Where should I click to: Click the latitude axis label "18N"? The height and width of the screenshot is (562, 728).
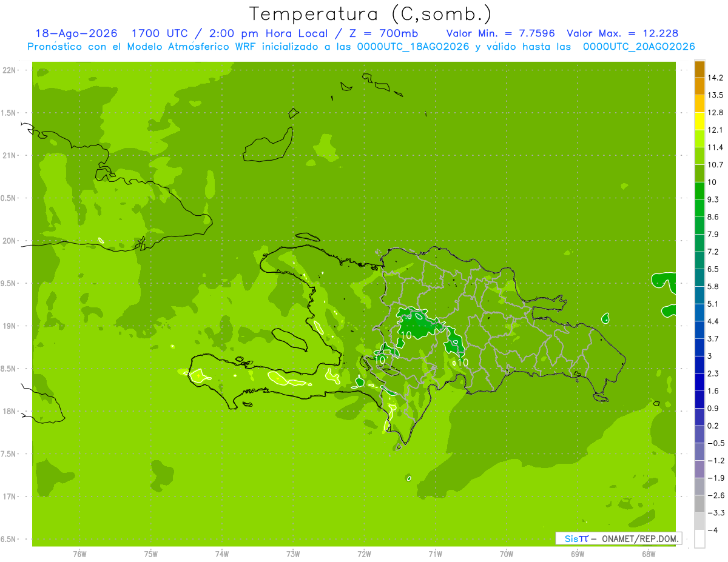click(10, 411)
